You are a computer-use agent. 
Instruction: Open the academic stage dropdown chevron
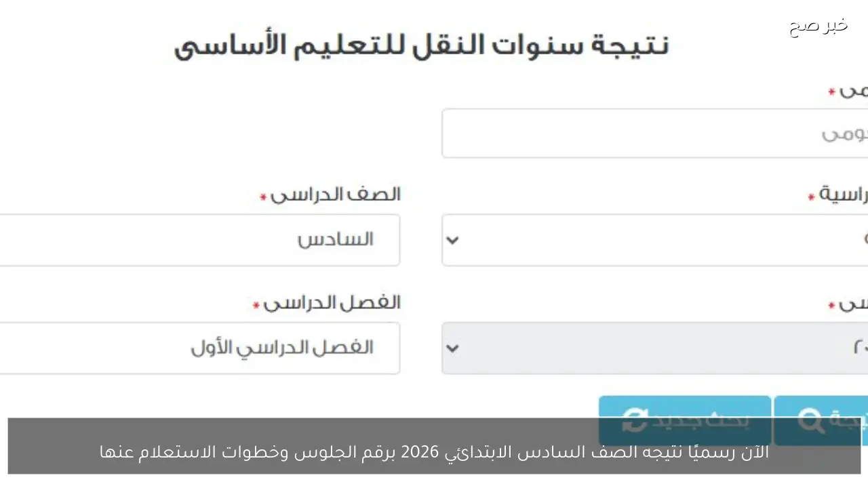452,239
